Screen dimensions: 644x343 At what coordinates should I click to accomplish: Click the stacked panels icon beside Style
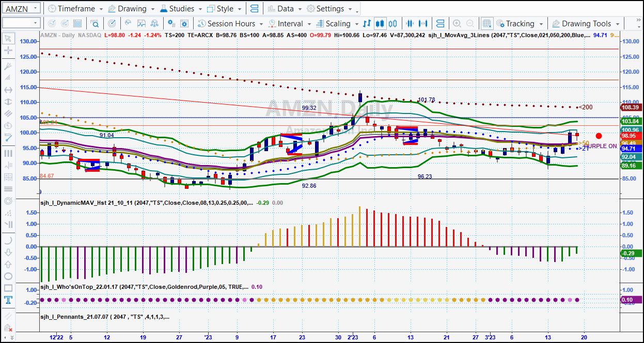(x=254, y=9)
